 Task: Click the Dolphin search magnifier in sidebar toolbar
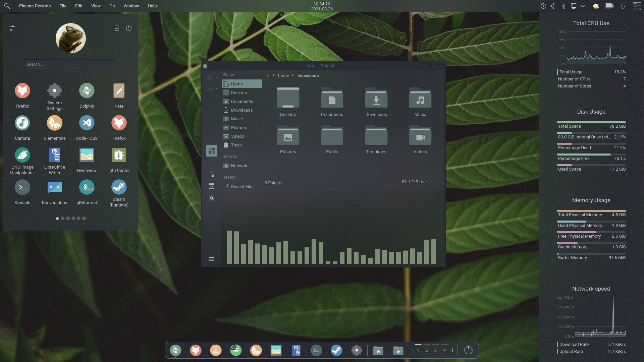tap(212, 198)
